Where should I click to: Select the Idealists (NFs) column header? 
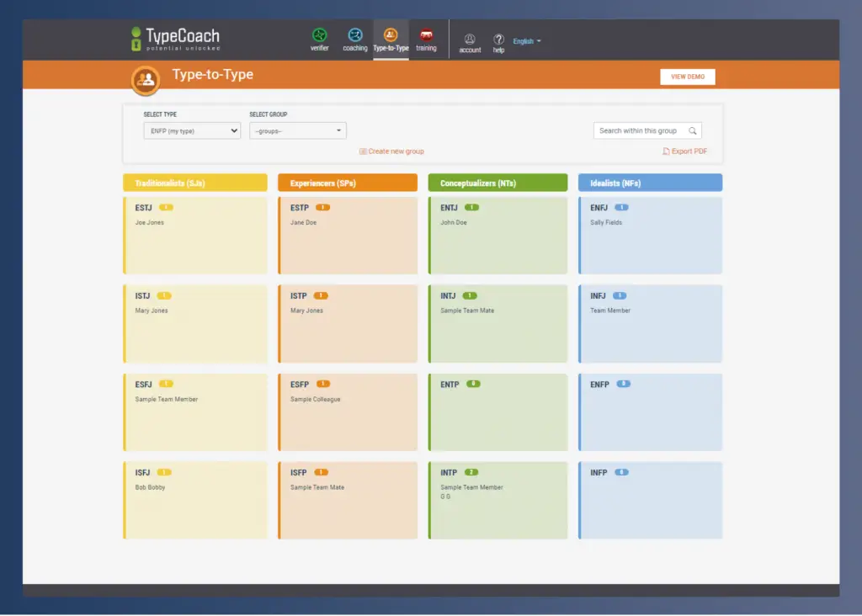tap(650, 183)
